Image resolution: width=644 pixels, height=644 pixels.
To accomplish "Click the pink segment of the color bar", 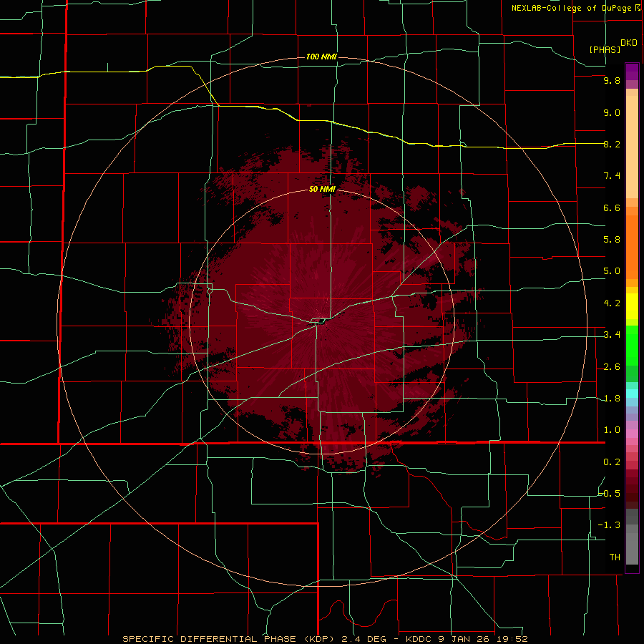I will [x=632, y=434].
